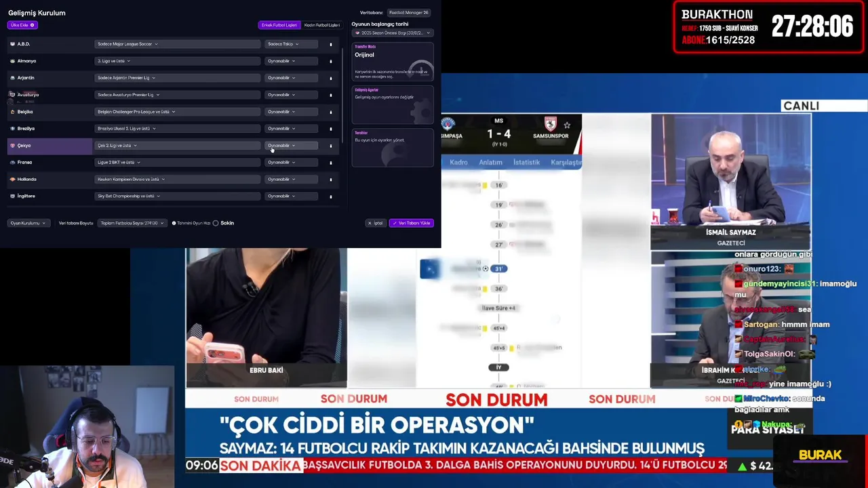This screenshot has width=868, height=488.
Task: Click the Football Manager 26 database field
Action: coord(409,13)
